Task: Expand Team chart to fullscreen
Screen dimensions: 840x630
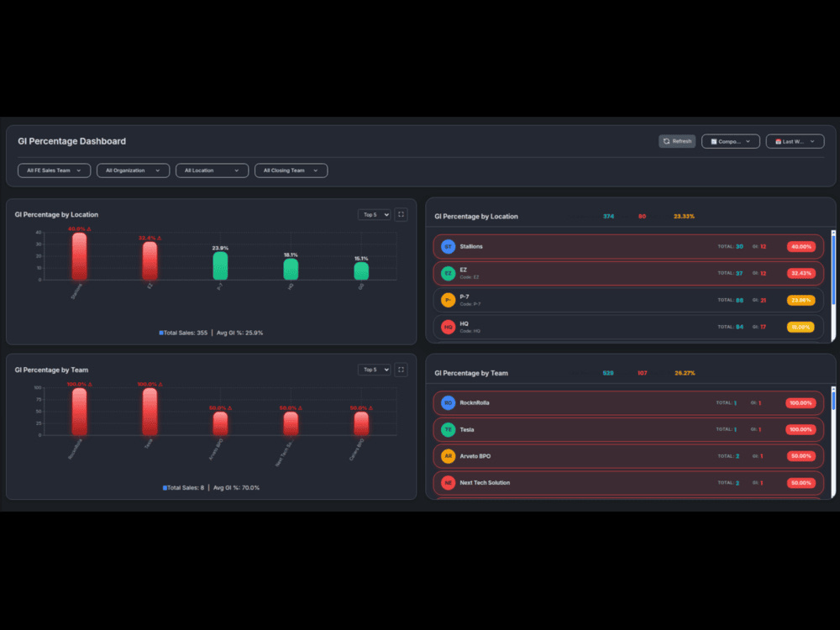Action: click(x=401, y=370)
